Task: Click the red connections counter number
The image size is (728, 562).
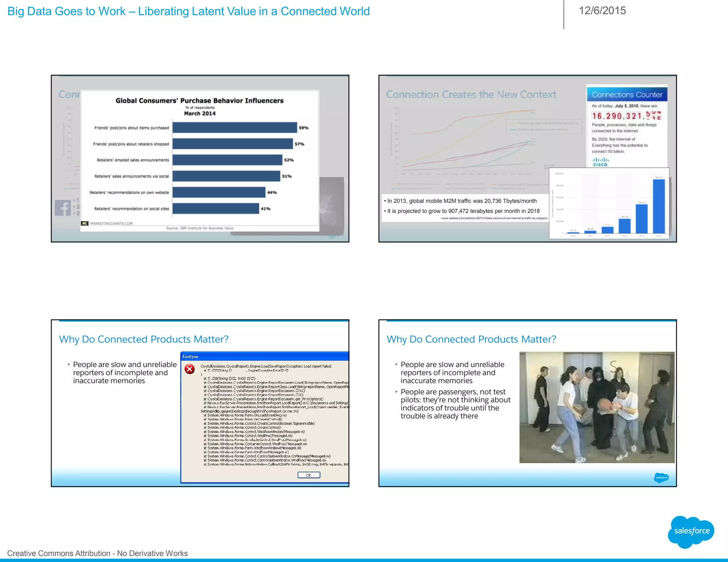Action: click(626, 116)
